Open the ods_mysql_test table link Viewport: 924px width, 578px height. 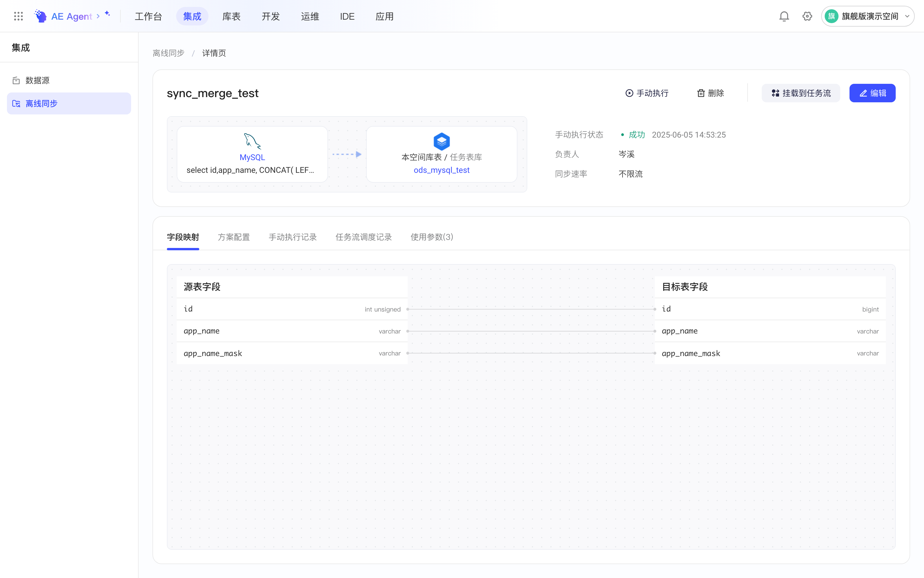tap(441, 170)
